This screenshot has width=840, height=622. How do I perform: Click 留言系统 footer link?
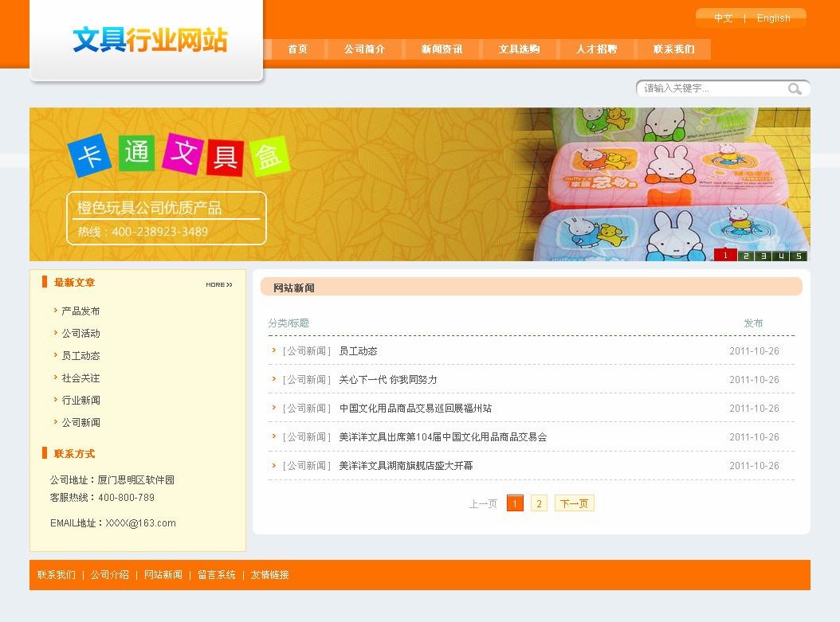[x=216, y=575]
